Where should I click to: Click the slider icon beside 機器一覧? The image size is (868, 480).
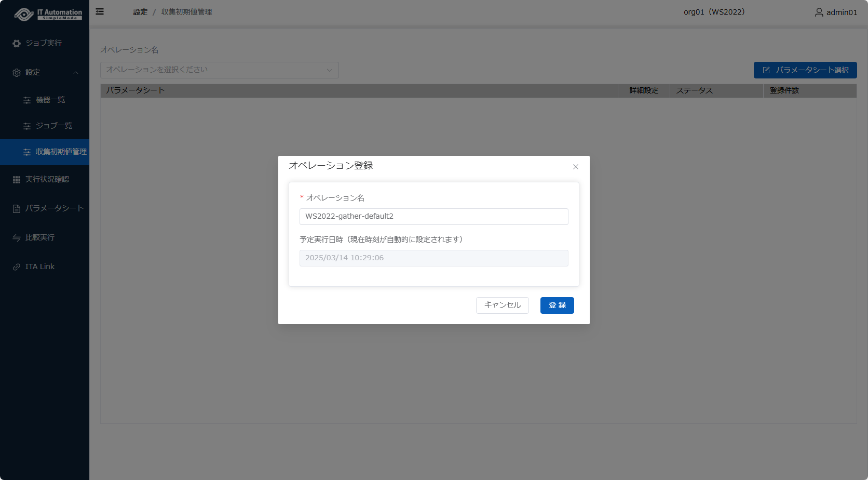tap(27, 100)
